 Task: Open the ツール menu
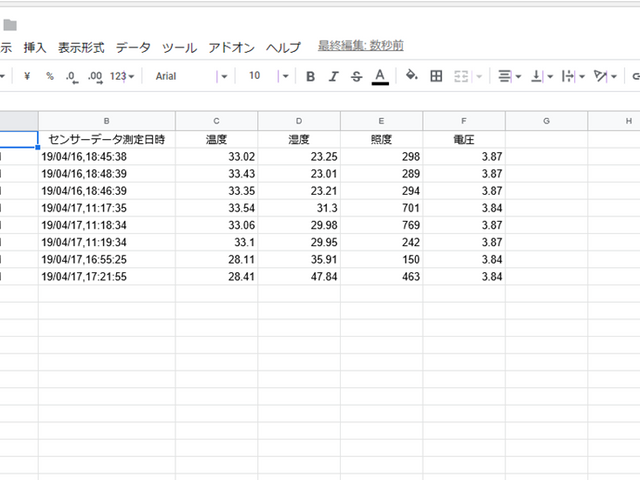(180, 48)
